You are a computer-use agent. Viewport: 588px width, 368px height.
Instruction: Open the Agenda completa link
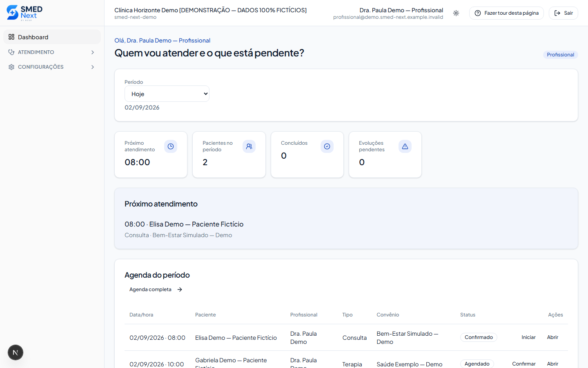[156, 289]
